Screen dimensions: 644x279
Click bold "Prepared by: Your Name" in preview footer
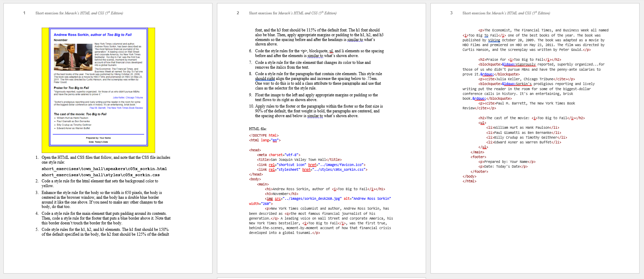98,138
